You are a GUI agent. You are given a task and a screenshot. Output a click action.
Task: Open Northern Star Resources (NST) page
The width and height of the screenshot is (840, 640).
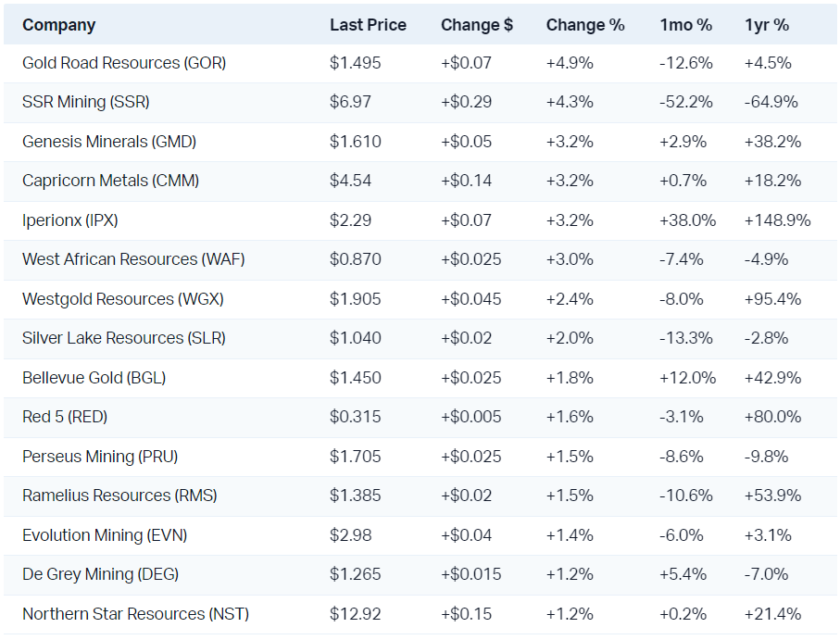point(135,614)
